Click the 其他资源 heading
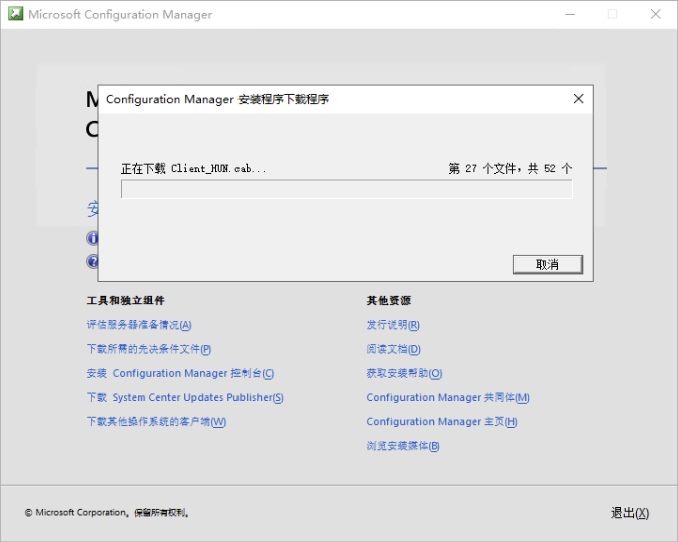Image resolution: width=678 pixels, height=542 pixels. coord(389,300)
